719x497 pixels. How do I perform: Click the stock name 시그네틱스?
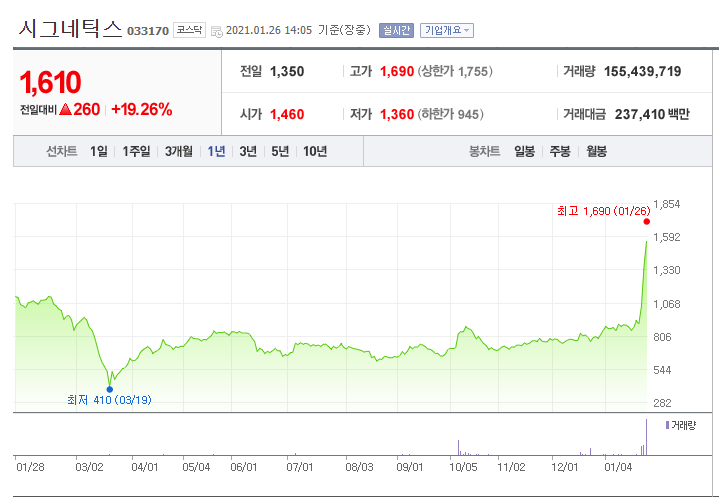click(70, 28)
